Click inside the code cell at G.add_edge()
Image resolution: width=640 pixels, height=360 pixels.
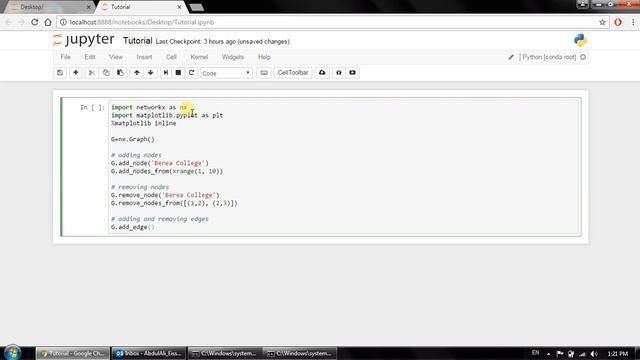pyautogui.click(x=133, y=227)
